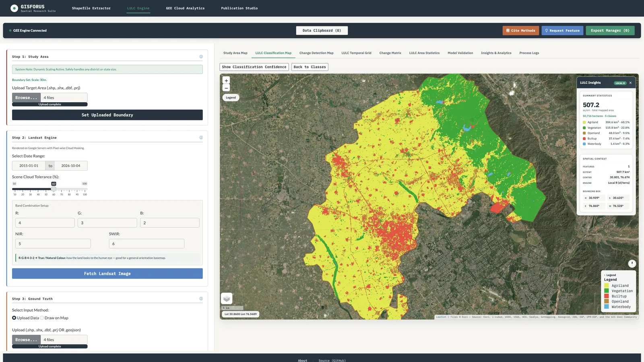The height and width of the screenshot is (362, 644).
Task: Open Shapefile Extractor in top navigation
Action: coord(91,8)
